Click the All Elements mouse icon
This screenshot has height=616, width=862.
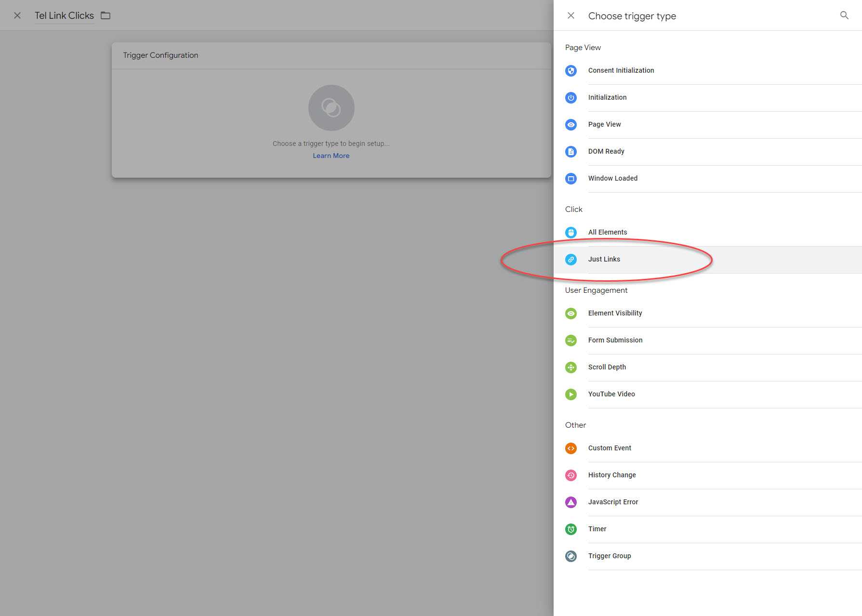pyautogui.click(x=571, y=233)
